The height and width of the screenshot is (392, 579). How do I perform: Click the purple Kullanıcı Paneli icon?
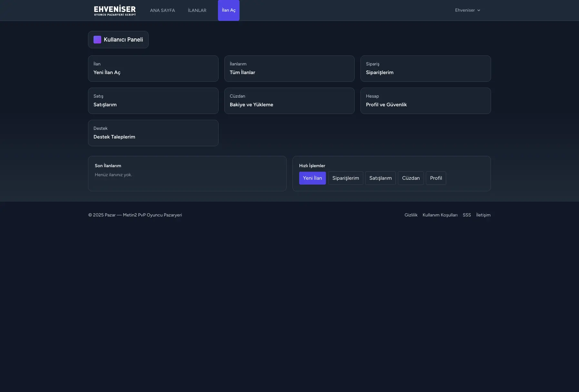point(97,40)
